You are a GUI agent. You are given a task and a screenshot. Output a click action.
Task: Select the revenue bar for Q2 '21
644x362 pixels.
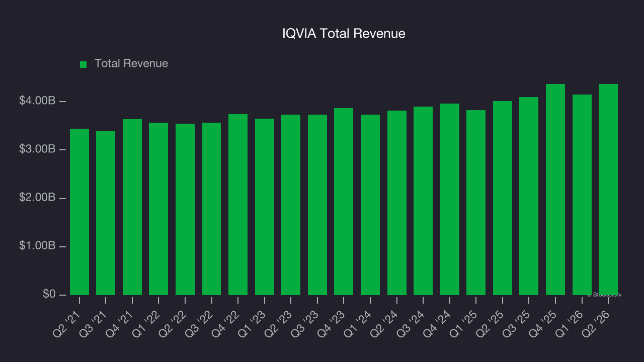point(79,212)
